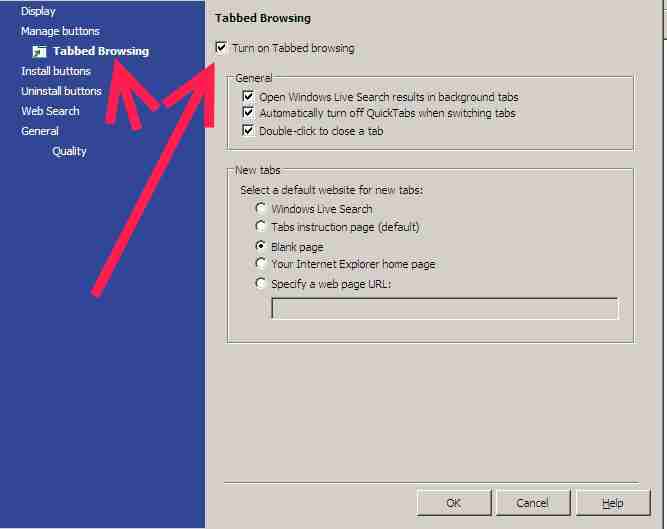This screenshot has width=667, height=529.
Task: Select the Blank page radio button
Action: 261,245
